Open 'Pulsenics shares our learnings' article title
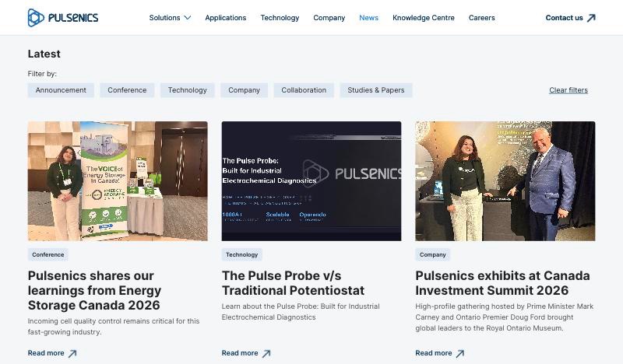Viewport: 623px width, 364px height. pyautogui.click(x=94, y=290)
